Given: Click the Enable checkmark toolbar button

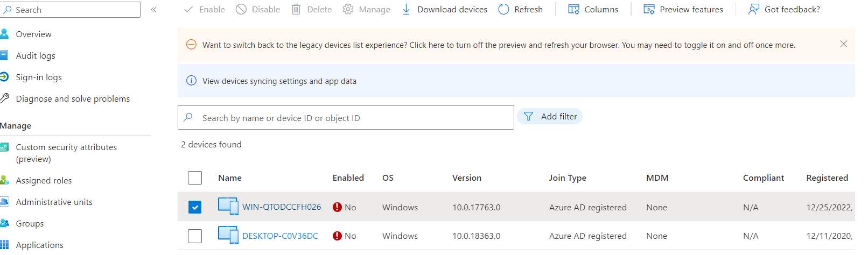Looking at the screenshot, I should tap(204, 9).
